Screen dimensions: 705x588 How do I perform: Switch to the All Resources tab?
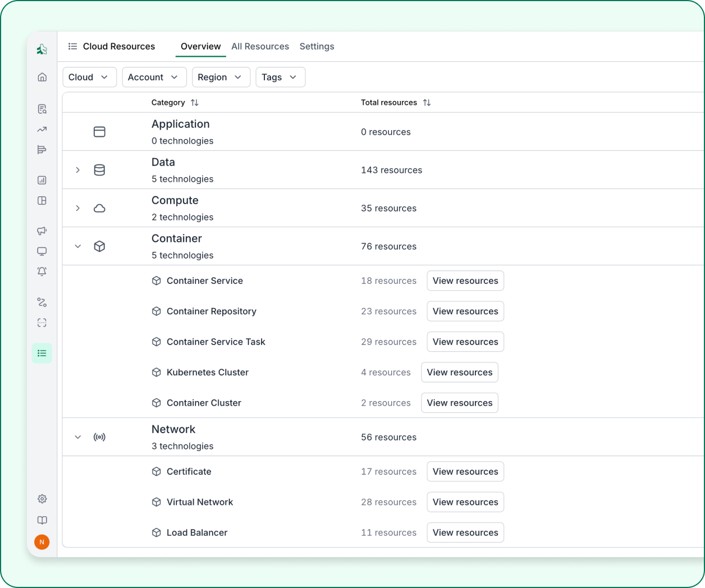[260, 47]
